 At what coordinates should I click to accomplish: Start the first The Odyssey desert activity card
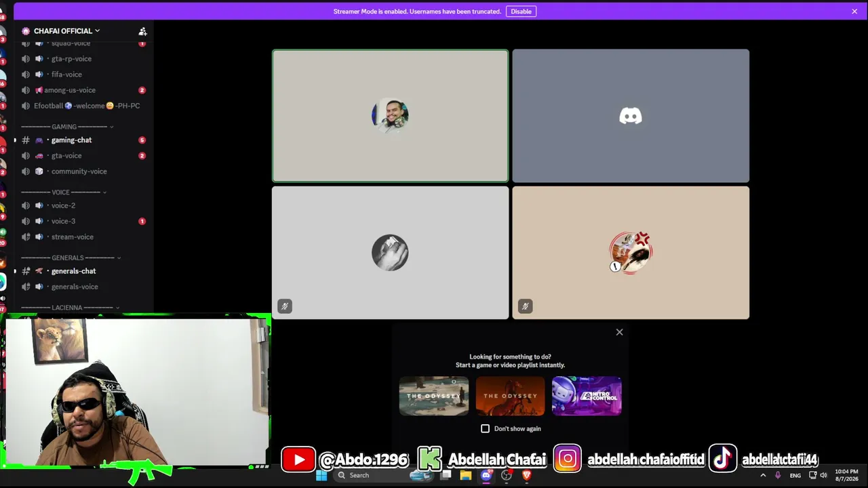click(x=434, y=396)
